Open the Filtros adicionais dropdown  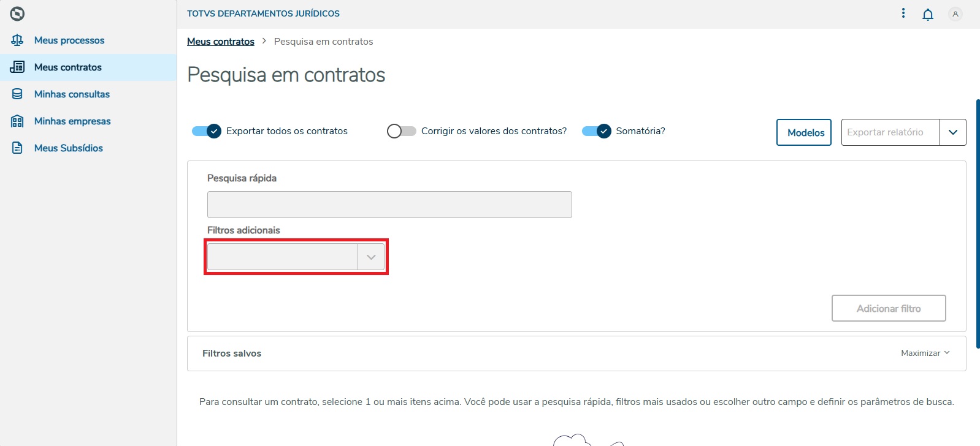click(370, 257)
